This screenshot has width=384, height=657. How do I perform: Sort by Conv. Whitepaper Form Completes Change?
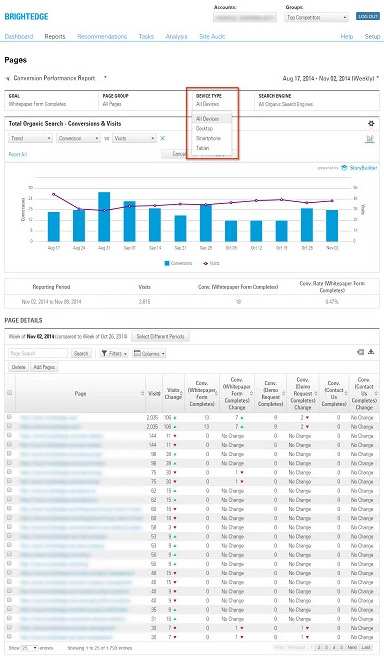[x=251, y=393]
